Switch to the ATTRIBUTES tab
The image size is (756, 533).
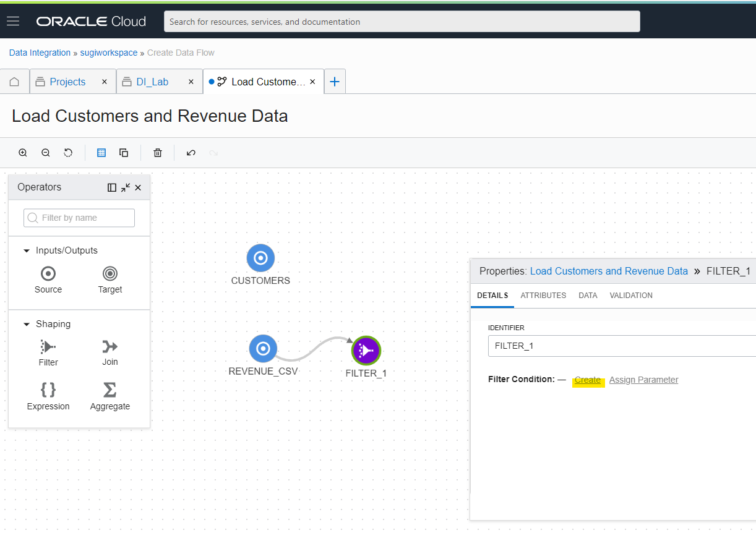coord(543,296)
